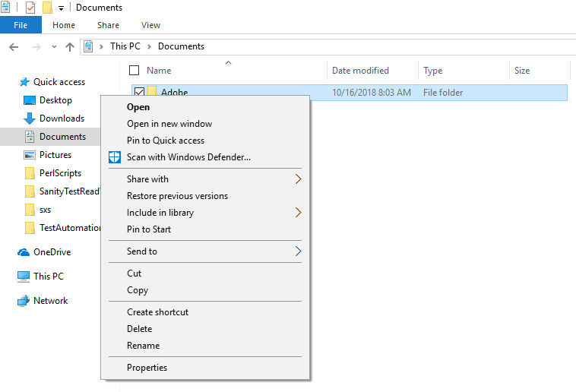Screen dimensions: 576x392
Task: Select Downloads label in navigation pane
Action: [62, 119]
